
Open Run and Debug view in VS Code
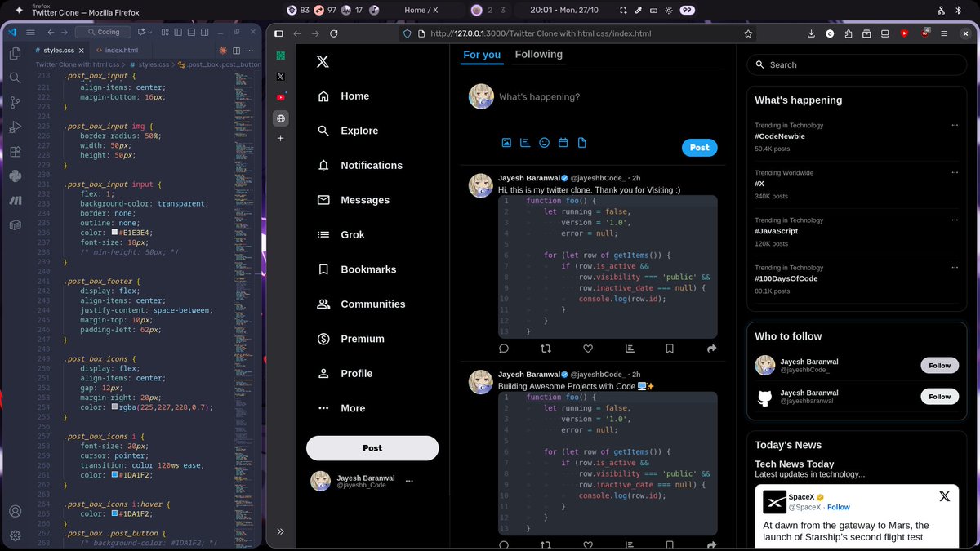(15, 127)
